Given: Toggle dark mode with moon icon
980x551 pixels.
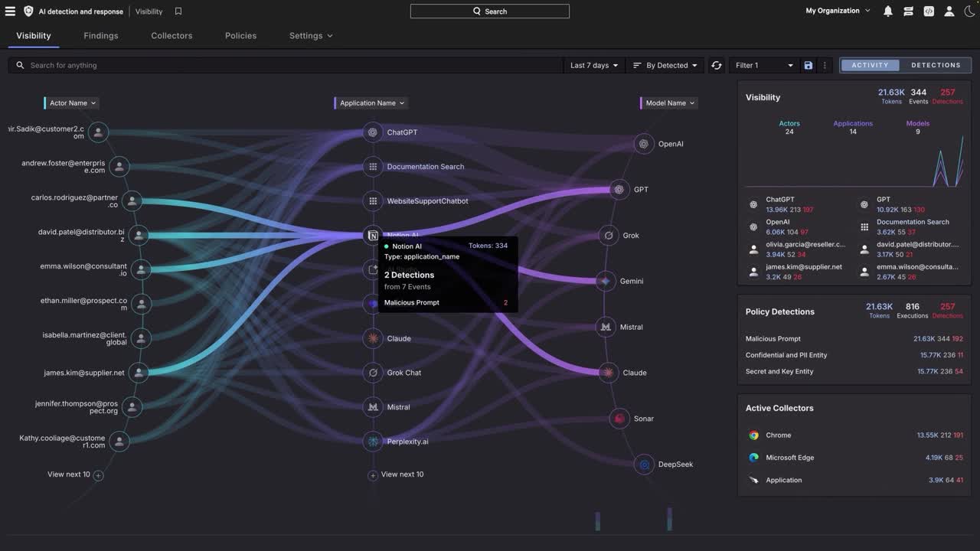Looking at the screenshot, I should coord(969,11).
